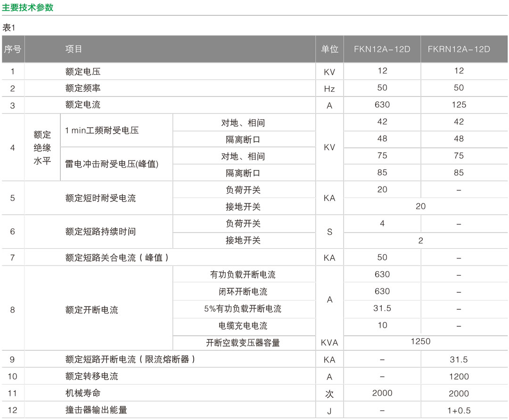This screenshot has height=420, width=509.
Task: Select the 125 rated current value
Action: tap(459, 105)
